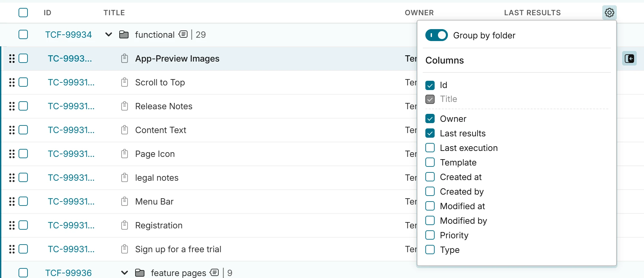
Task: Enable the Modified by column checkbox
Action: coord(430,220)
